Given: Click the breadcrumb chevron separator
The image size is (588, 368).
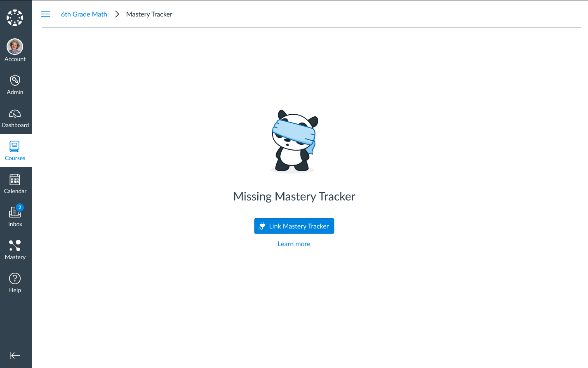Looking at the screenshot, I should 117,14.
